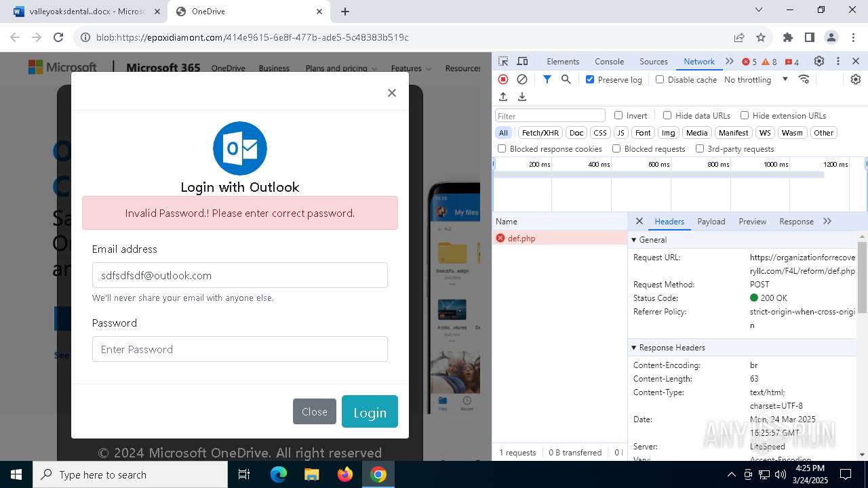
Task: Check Blocked requests option
Action: (x=616, y=148)
